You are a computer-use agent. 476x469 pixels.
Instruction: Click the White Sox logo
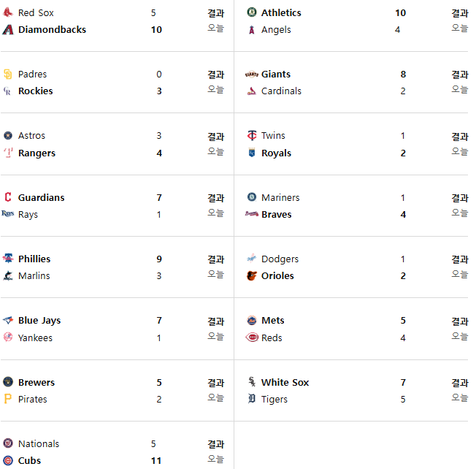click(x=252, y=382)
